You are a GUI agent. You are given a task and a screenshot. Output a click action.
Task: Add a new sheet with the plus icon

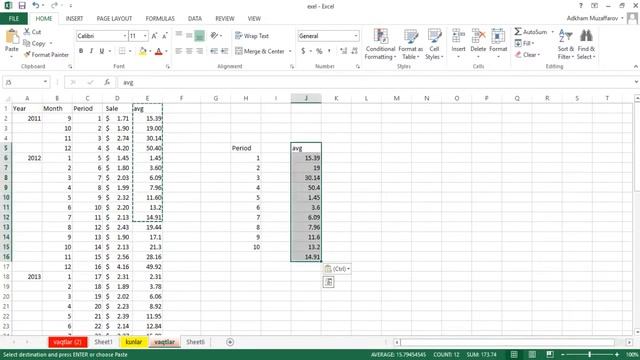(x=230, y=342)
